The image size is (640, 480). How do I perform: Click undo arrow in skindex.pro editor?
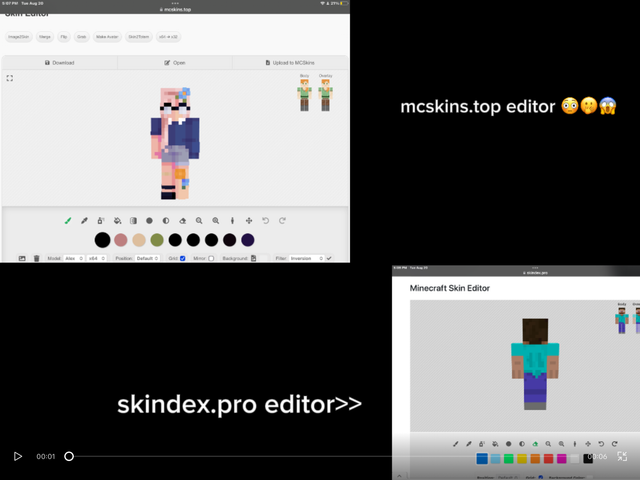click(x=601, y=444)
